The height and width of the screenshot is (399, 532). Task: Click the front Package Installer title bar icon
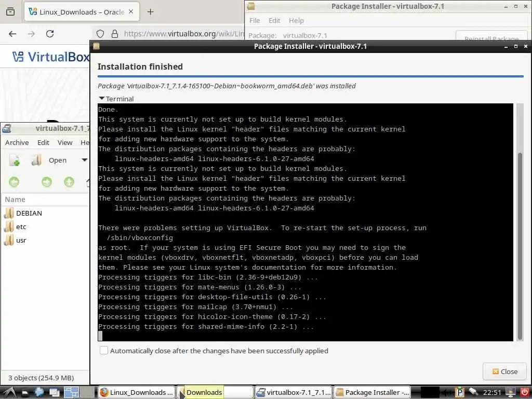[x=96, y=46]
